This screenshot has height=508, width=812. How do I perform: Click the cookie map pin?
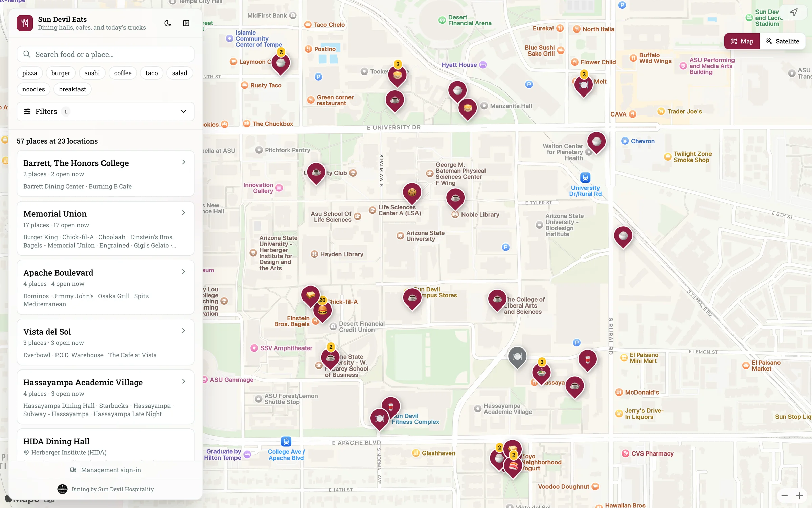pos(412,193)
